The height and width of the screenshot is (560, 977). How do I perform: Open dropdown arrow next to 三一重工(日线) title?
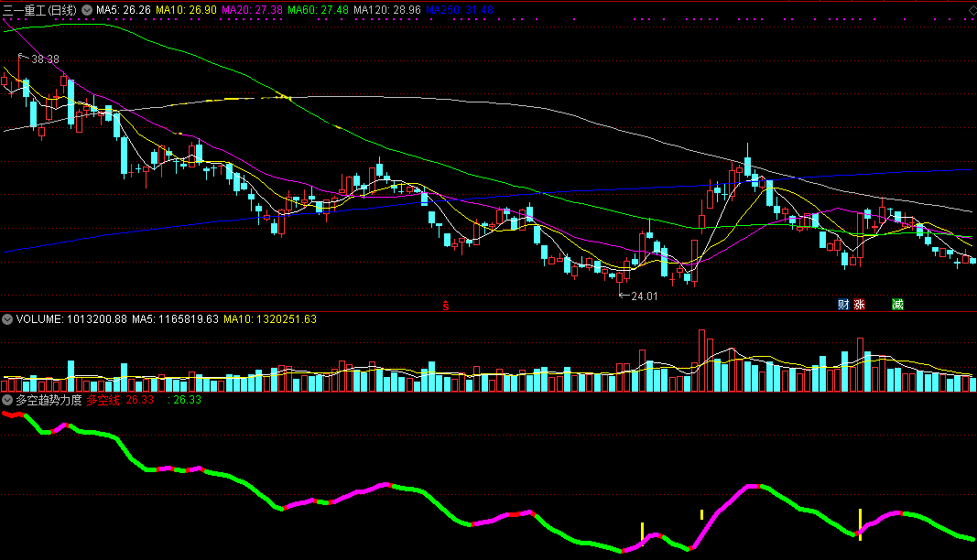point(87,10)
